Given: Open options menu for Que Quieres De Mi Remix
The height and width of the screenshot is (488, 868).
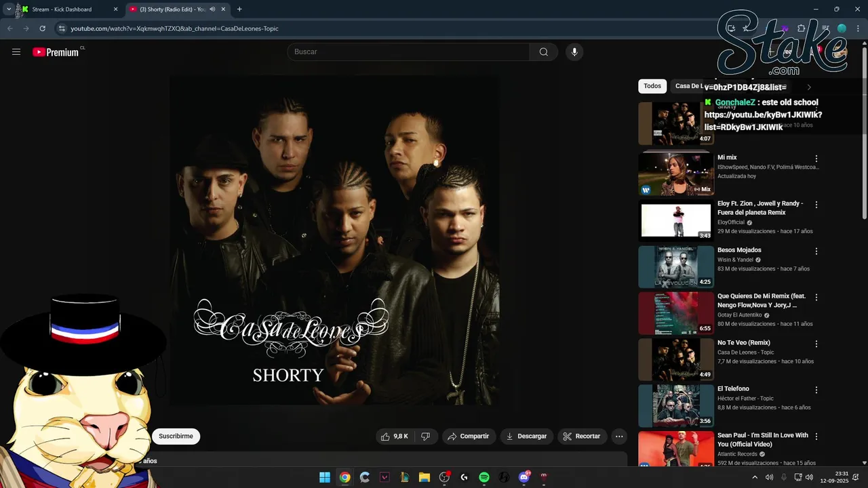Looking at the screenshot, I should click(816, 298).
